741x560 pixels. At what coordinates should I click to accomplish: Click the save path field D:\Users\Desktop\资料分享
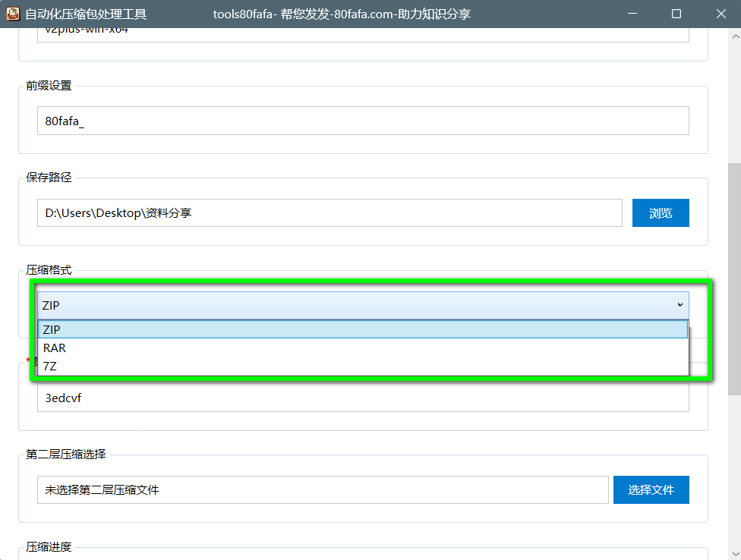click(x=330, y=213)
